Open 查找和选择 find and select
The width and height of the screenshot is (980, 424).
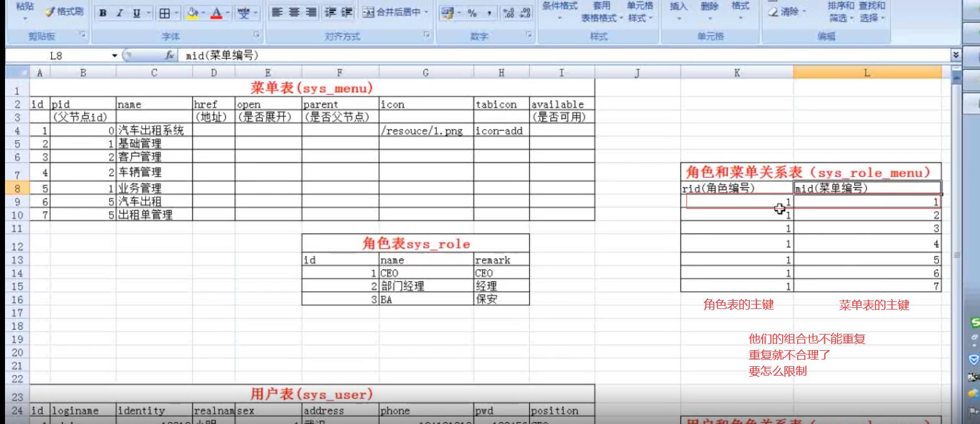[x=871, y=12]
